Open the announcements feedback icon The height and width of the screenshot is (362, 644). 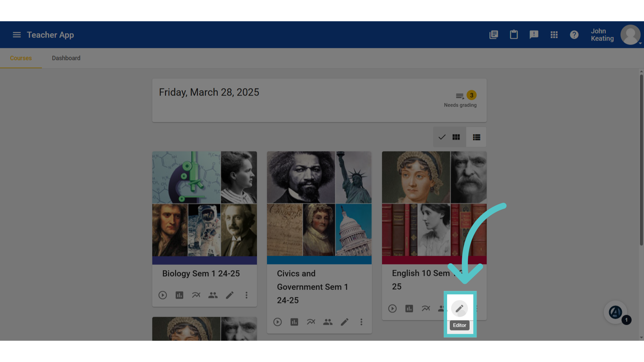tap(534, 35)
